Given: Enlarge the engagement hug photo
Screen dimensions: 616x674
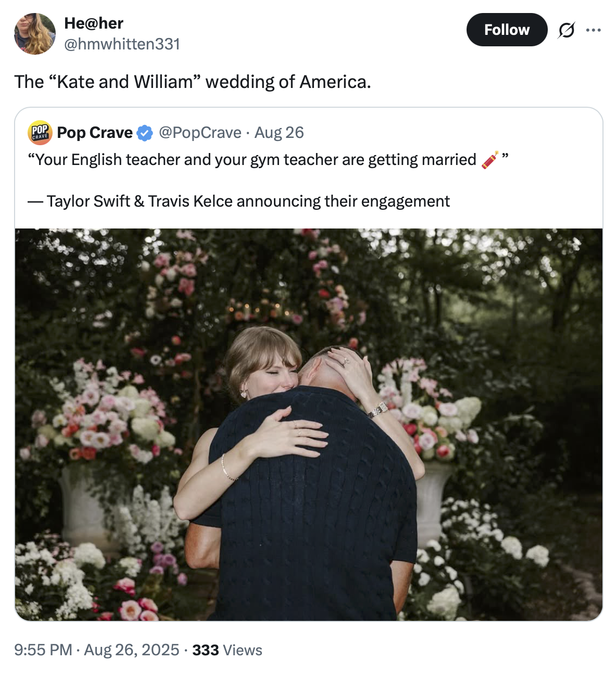Looking at the screenshot, I should click(x=308, y=424).
